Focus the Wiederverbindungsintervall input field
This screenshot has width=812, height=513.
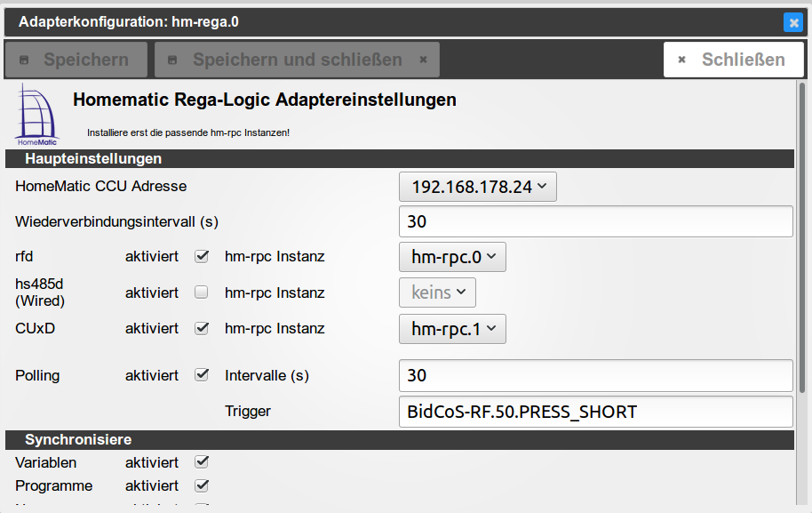point(595,221)
